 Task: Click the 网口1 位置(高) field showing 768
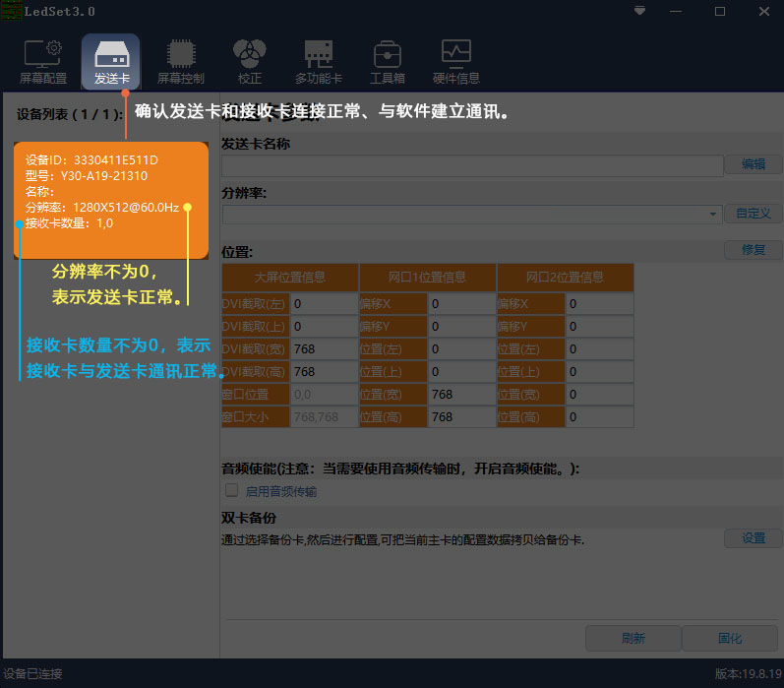461,416
